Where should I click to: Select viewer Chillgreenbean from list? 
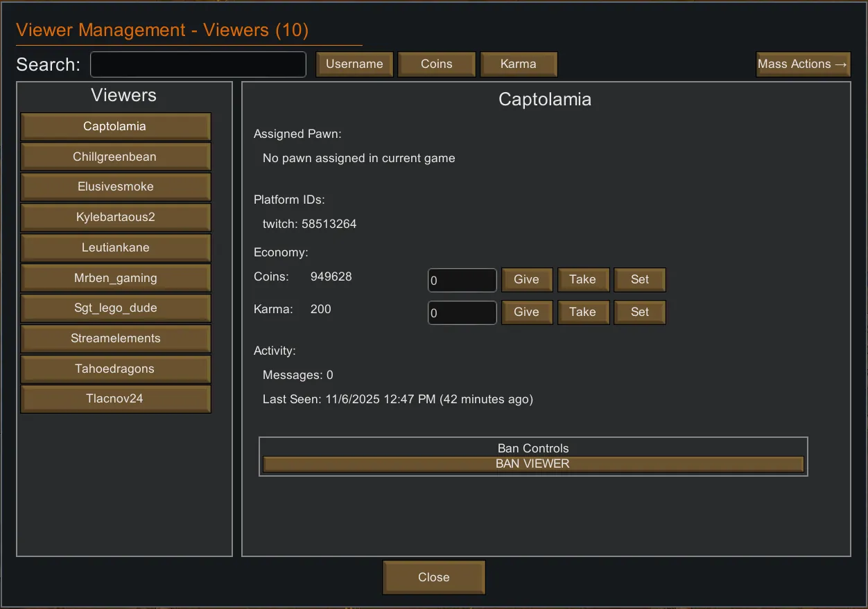click(x=115, y=157)
